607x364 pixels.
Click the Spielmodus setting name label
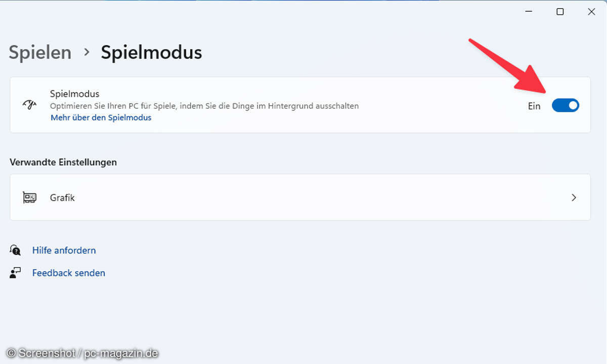[74, 94]
